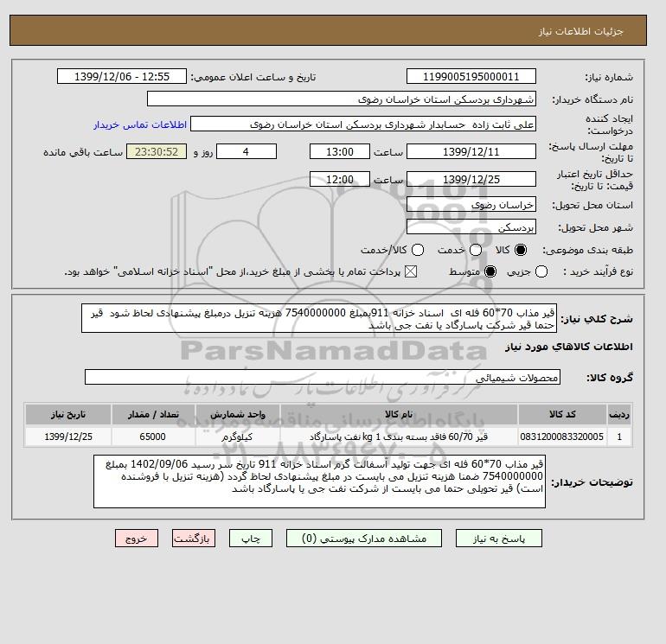Click the need number field 1199005195000011
Screen dimensions: 666x644
tap(471, 76)
